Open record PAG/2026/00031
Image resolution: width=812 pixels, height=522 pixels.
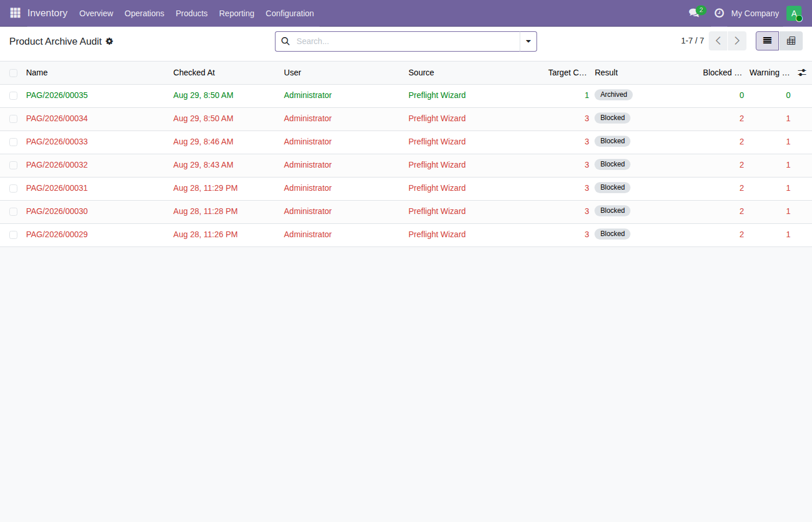pos(57,188)
